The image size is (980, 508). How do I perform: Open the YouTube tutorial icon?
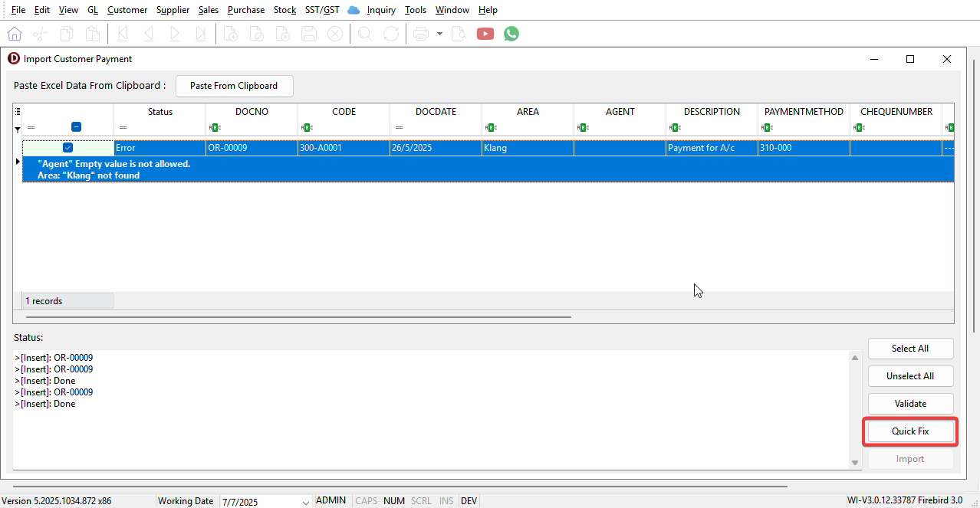485,34
